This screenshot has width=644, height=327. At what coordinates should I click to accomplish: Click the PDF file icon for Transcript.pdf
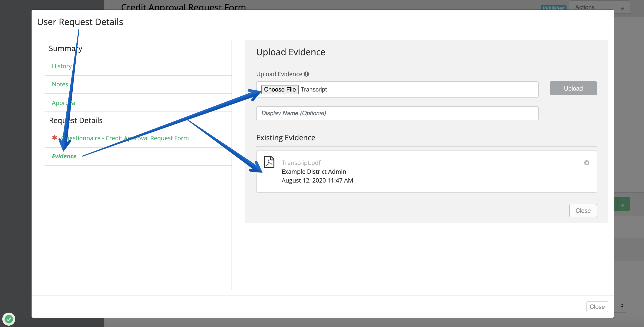point(269,162)
